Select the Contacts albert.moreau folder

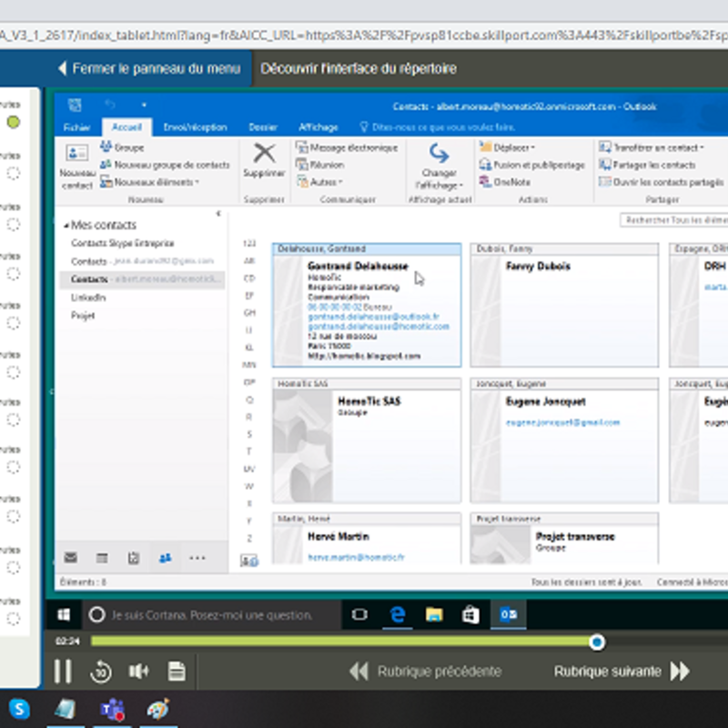point(142,279)
